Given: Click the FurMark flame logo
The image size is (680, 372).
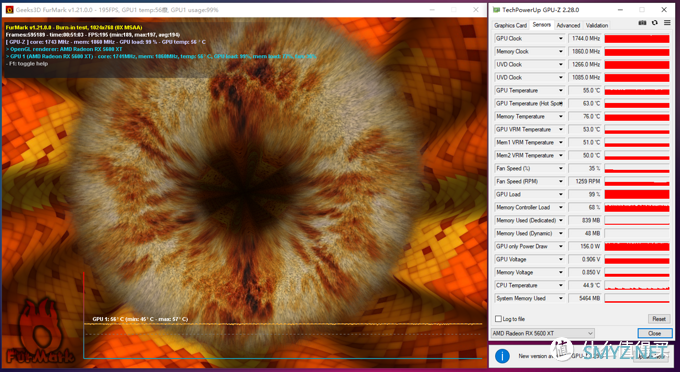Looking at the screenshot, I should pos(40,331).
